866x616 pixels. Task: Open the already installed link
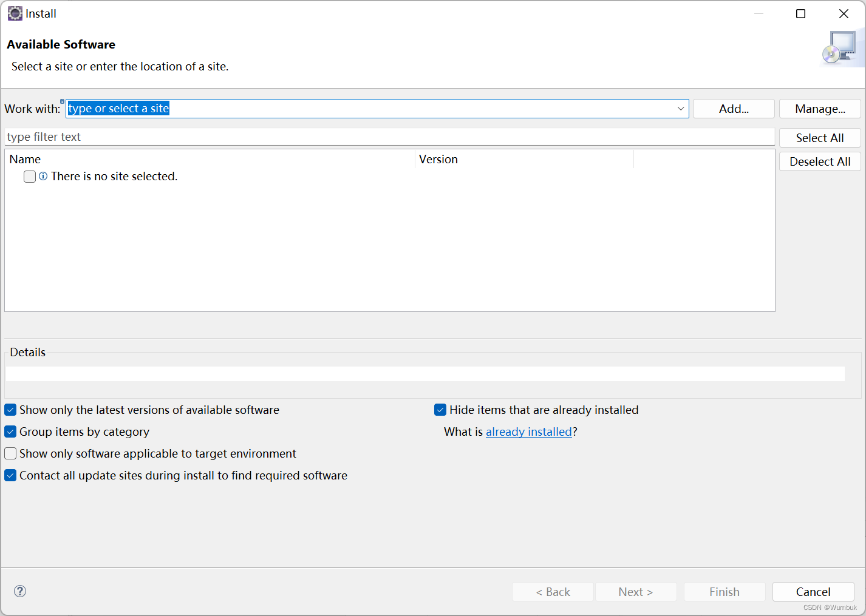[x=528, y=432]
